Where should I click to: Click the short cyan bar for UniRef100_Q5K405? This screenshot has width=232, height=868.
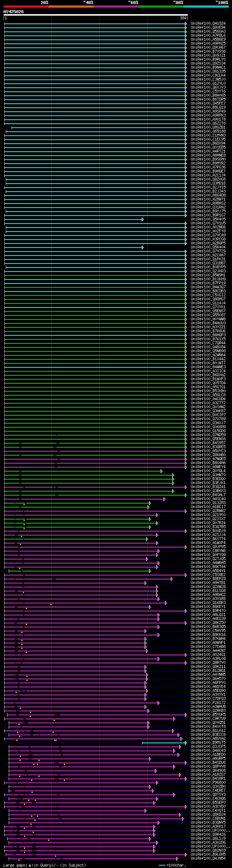click(74, 219)
